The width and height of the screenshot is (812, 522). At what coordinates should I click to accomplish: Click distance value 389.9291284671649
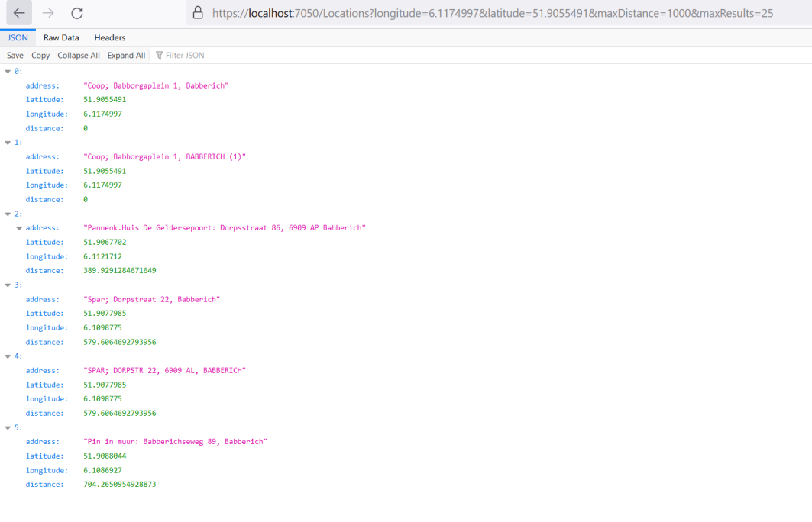pyautogui.click(x=120, y=271)
